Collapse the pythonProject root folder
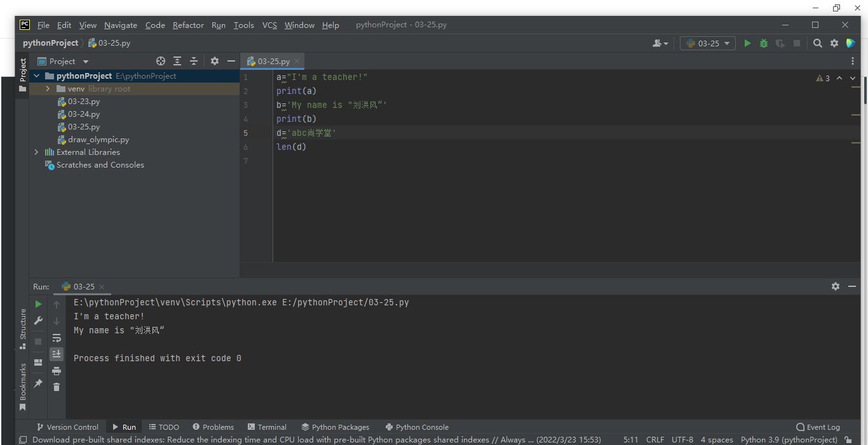Viewport: 868px width, 445px height. pyautogui.click(x=36, y=76)
